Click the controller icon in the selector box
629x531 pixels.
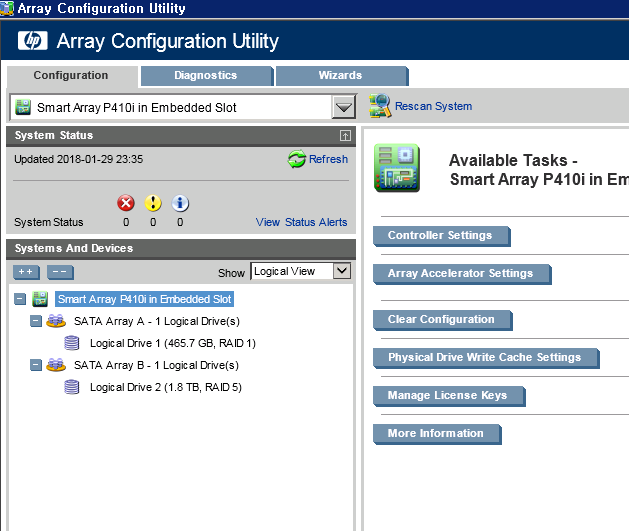click(x=23, y=107)
